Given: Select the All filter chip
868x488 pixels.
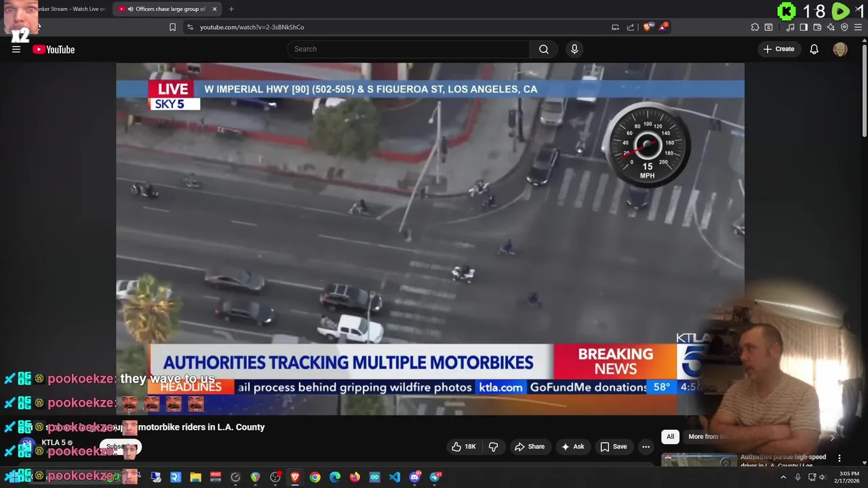Looking at the screenshot, I should point(670,436).
